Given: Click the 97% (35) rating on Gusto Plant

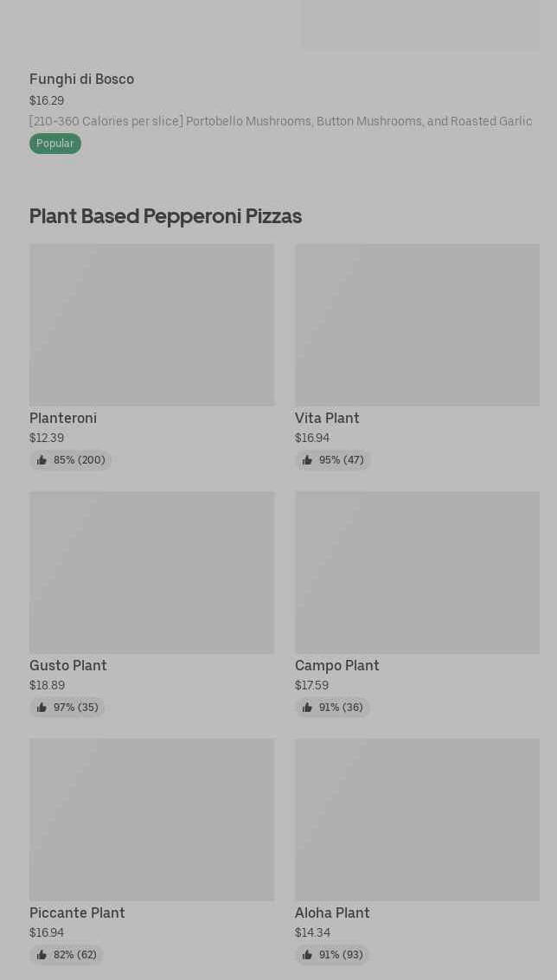Looking at the screenshot, I should [x=76, y=708].
